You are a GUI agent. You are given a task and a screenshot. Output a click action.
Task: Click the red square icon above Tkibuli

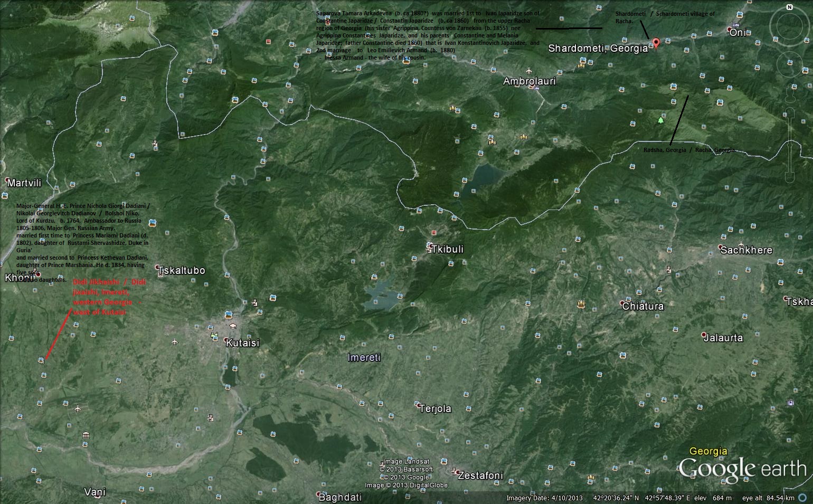pos(434,232)
